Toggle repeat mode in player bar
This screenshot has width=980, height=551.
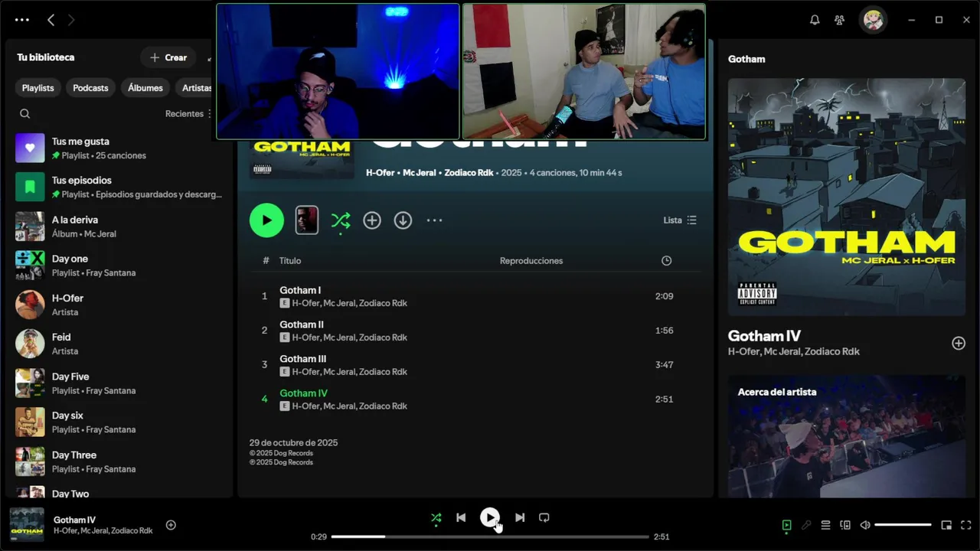coord(544,517)
